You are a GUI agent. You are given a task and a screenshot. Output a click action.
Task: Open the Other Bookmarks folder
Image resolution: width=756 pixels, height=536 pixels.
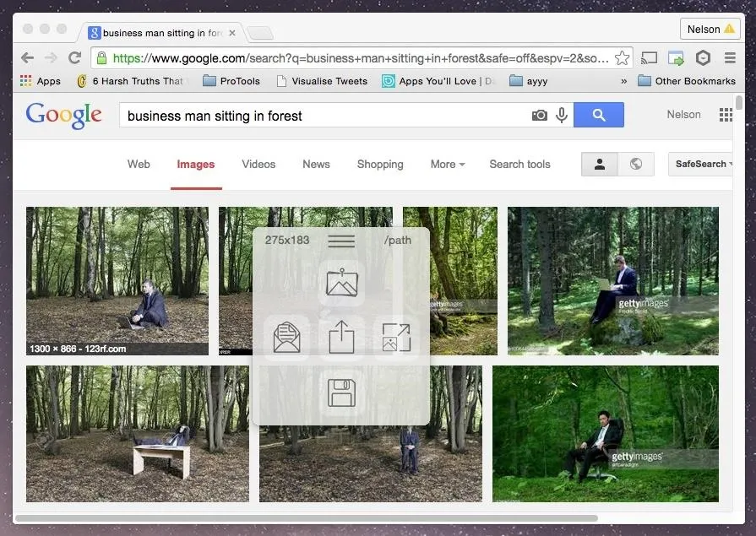[687, 81]
